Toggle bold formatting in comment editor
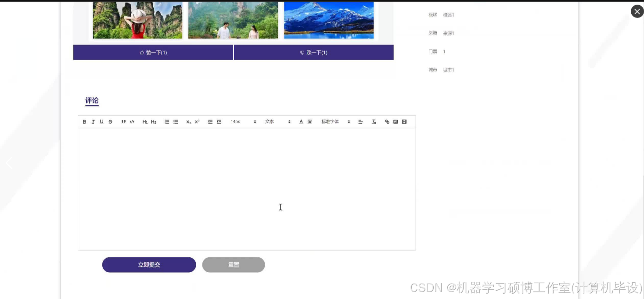Image resolution: width=644 pixels, height=299 pixels. coord(84,122)
